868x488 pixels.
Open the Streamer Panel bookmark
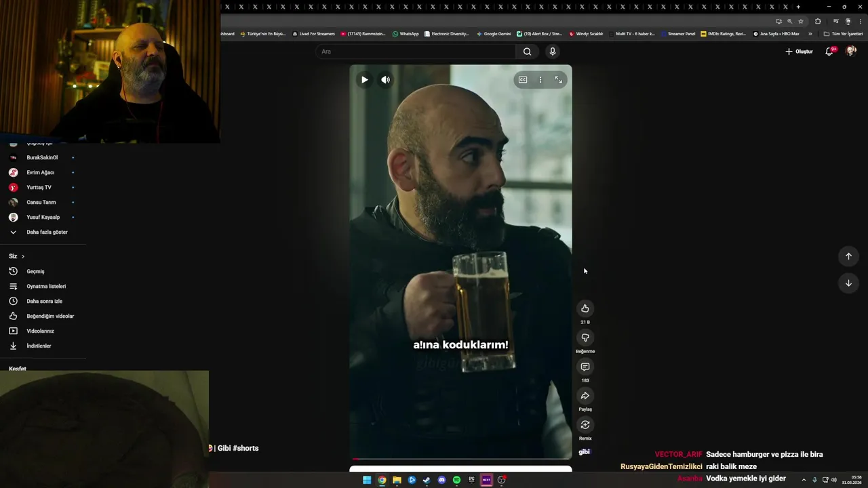[x=677, y=33]
